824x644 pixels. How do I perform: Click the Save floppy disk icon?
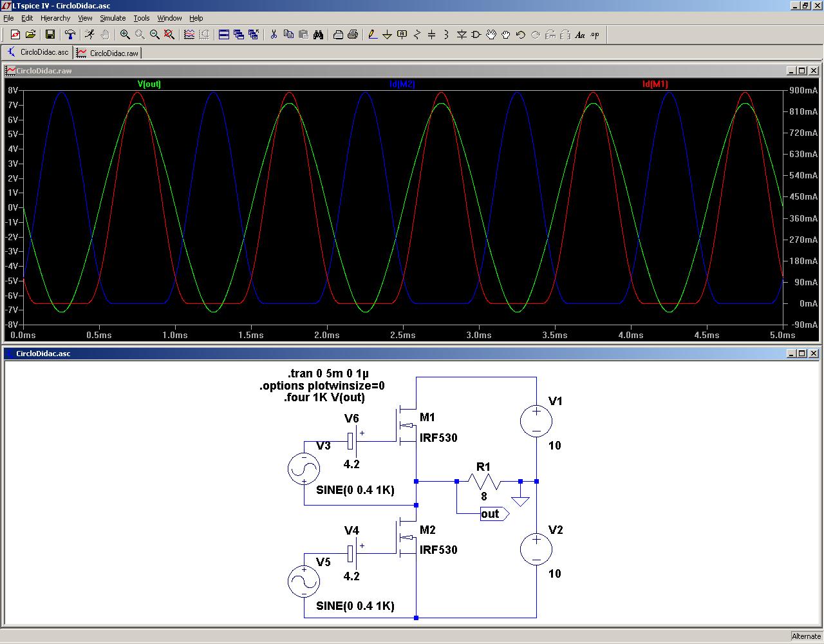pyautogui.click(x=50, y=35)
